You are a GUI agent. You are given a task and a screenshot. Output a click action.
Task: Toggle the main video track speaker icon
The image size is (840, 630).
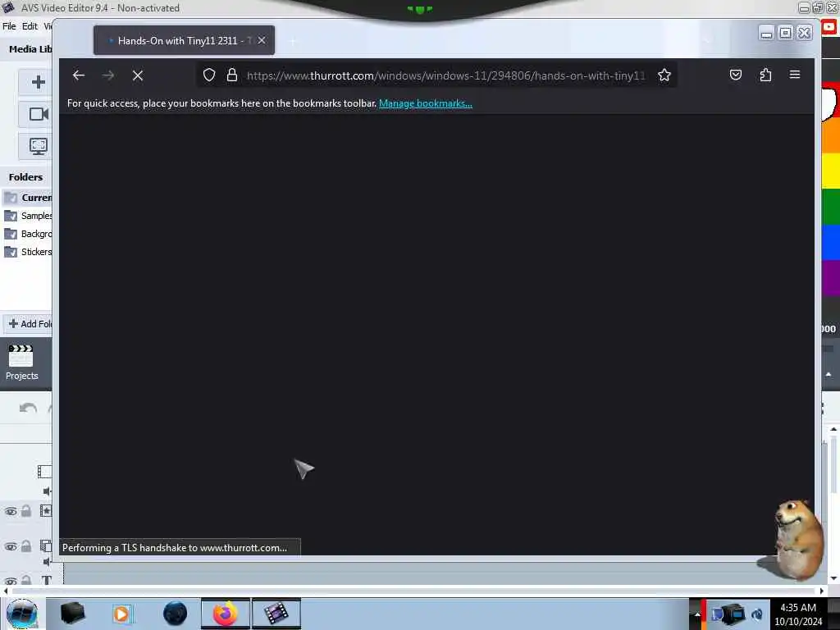click(47, 491)
